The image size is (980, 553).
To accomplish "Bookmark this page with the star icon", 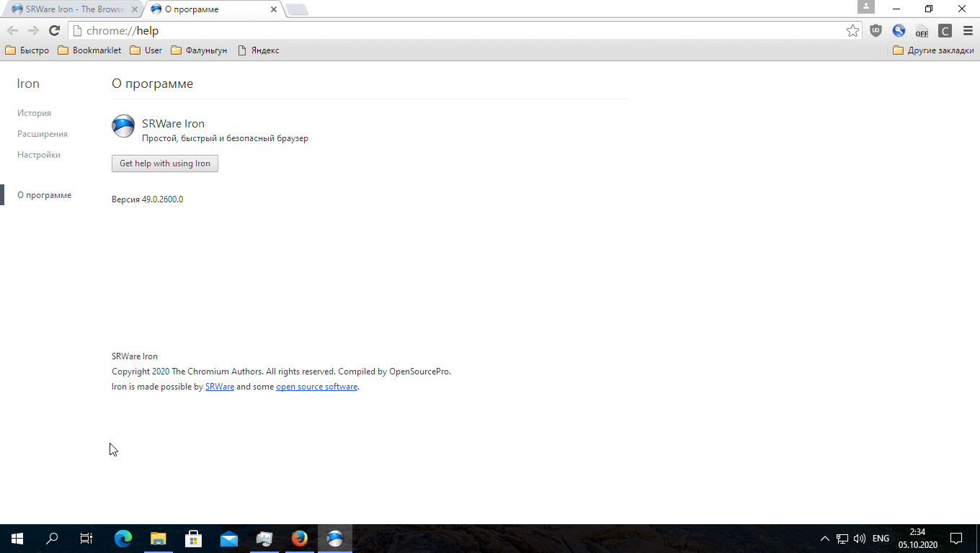I will point(852,30).
